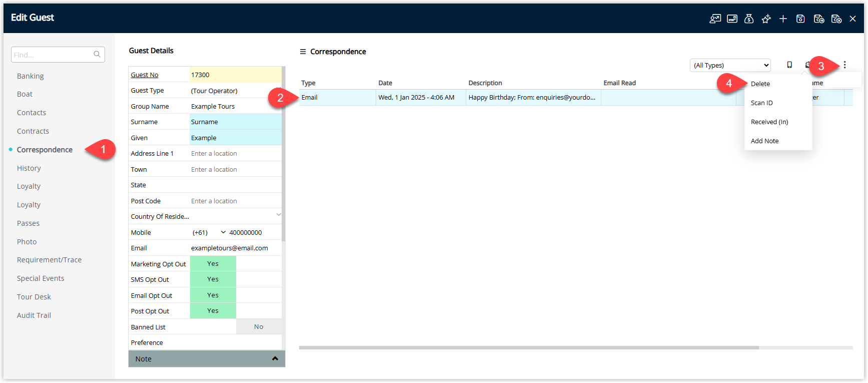Screen dimensions: 868x383
Task: Click the correspondence table horizontal scrollbar
Action: click(529, 347)
